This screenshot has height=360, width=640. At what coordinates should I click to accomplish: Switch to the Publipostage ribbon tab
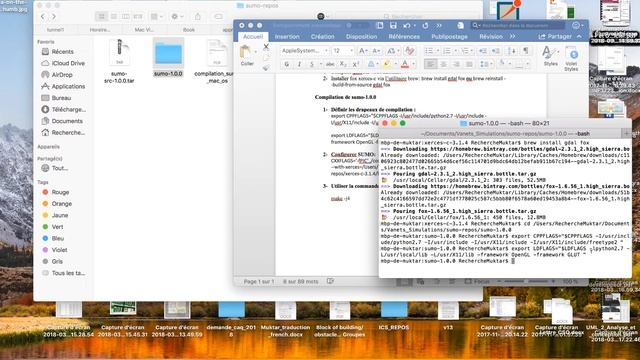pos(449,36)
